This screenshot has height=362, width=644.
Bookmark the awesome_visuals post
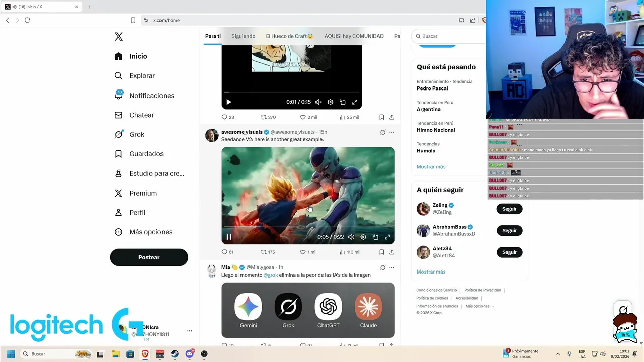[x=382, y=252]
